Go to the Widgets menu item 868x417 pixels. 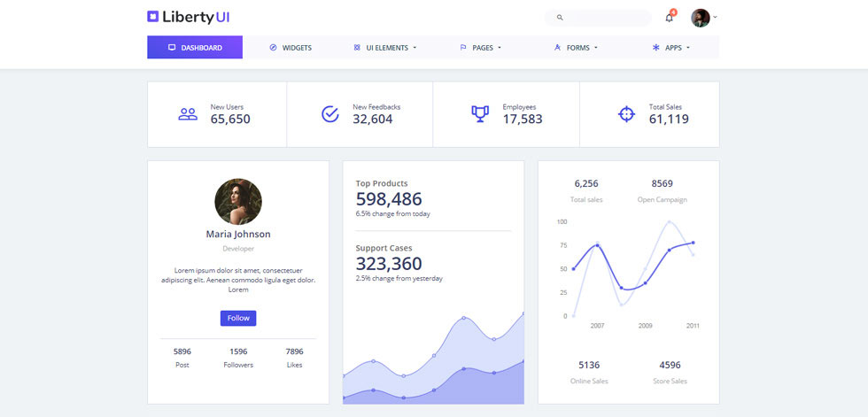click(x=291, y=48)
